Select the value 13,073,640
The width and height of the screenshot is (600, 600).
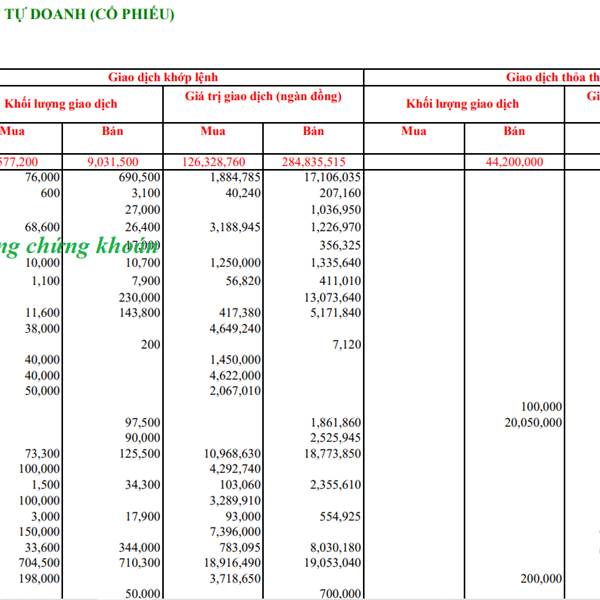click(333, 297)
